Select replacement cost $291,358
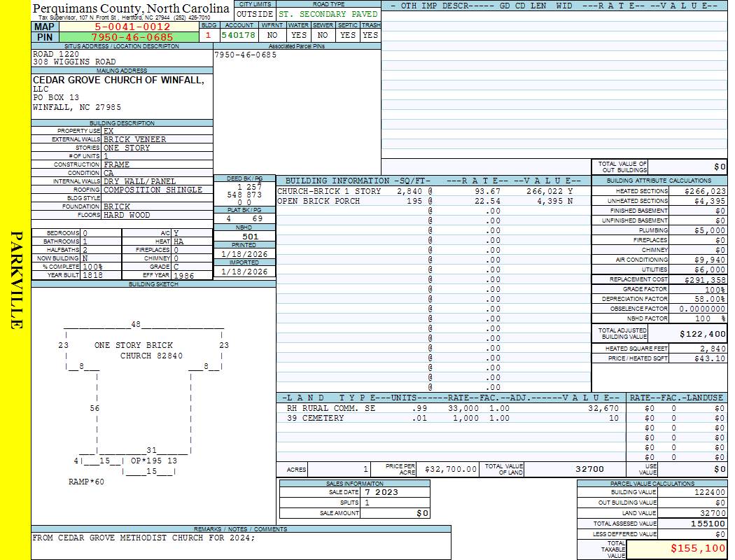This screenshot has width=735, height=560. (705, 280)
